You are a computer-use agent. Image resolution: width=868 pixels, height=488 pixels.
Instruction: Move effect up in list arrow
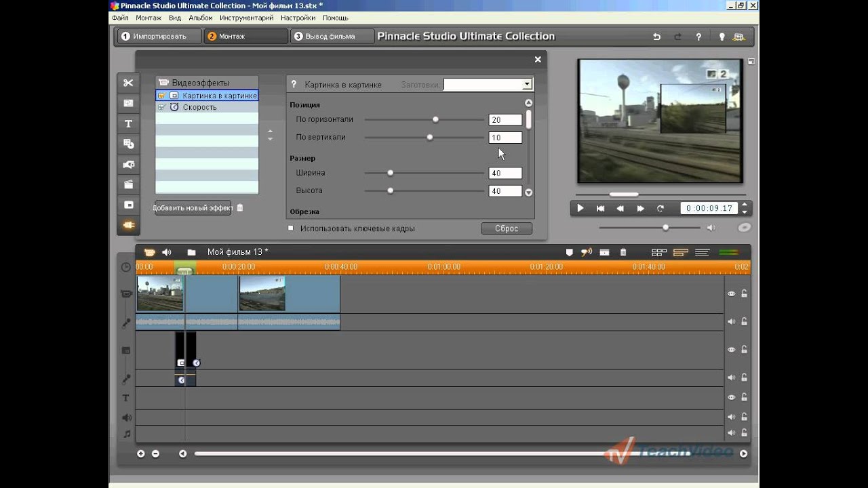pos(271,131)
